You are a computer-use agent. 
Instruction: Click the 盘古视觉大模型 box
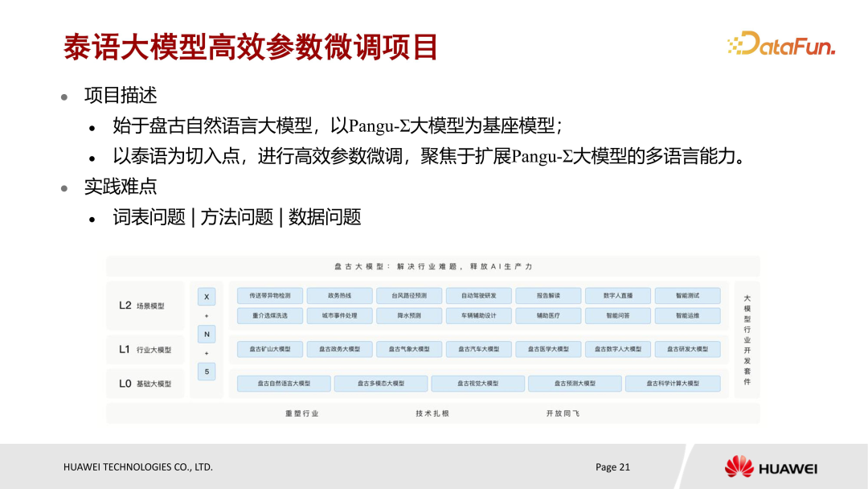pyautogui.click(x=477, y=383)
